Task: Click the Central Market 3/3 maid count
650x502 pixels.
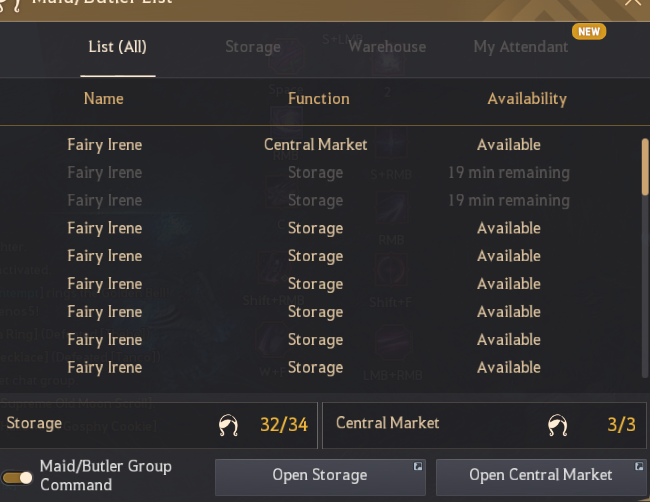Action: pos(621,425)
